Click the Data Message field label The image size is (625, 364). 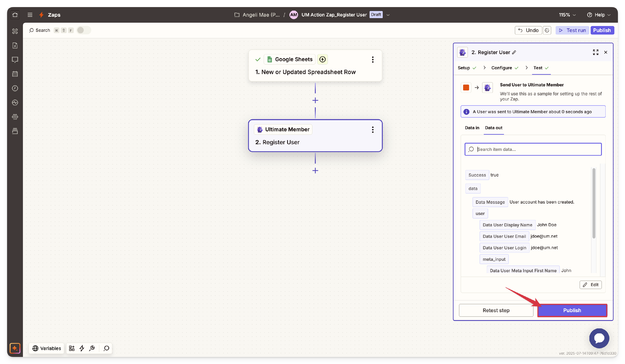[490, 202]
